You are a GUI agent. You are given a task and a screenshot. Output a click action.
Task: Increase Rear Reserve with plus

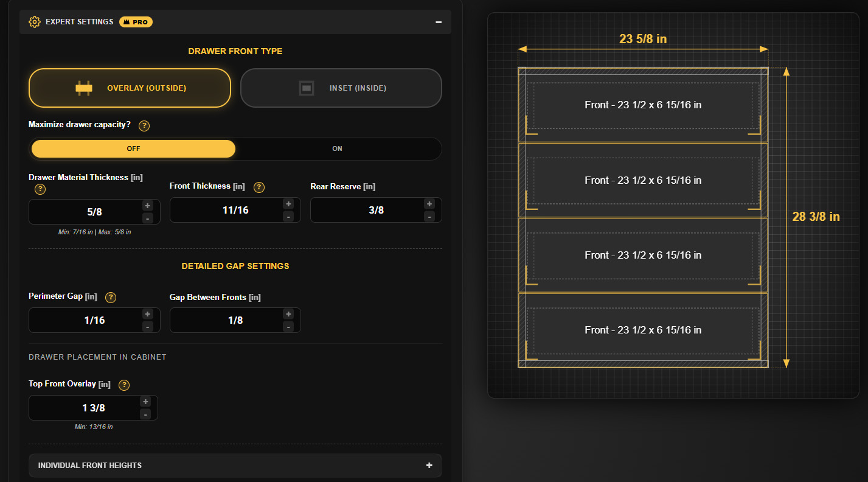[429, 204]
